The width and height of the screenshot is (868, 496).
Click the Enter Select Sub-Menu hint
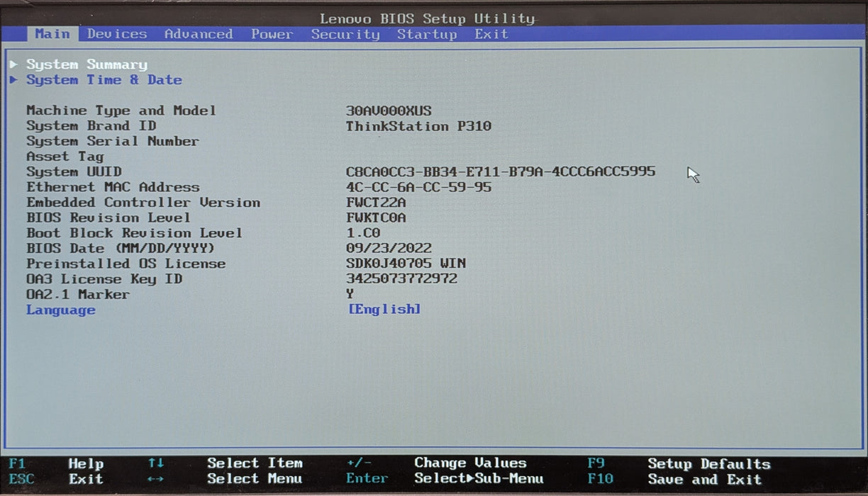[x=445, y=479]
